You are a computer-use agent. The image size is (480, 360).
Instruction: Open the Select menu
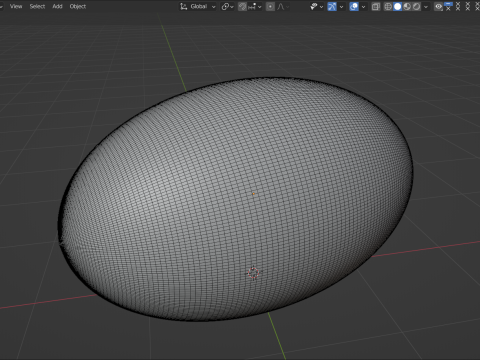37,6
